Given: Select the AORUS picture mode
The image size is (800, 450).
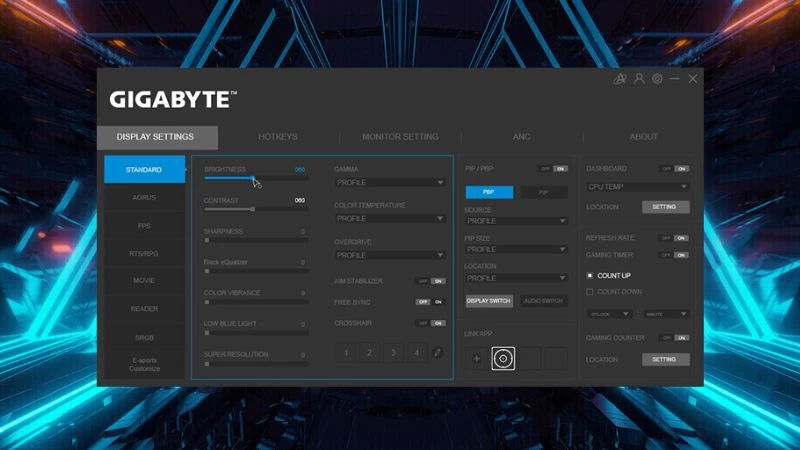Looking at the screenshot, I should [x=144, y=197].
